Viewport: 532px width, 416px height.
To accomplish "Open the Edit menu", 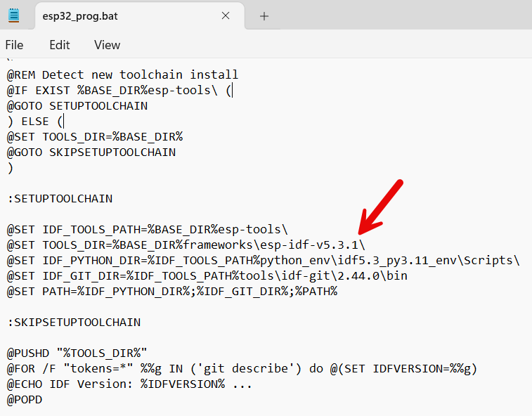I will point(60,45).
